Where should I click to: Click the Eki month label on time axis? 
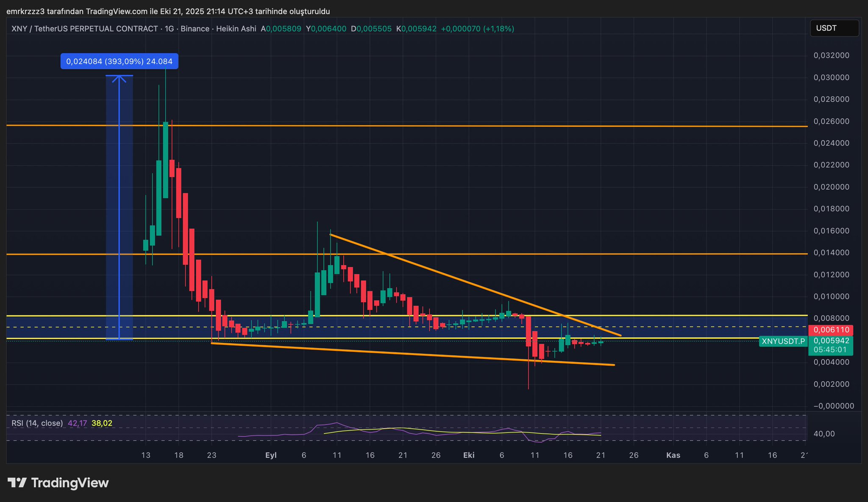coord(469,455)
